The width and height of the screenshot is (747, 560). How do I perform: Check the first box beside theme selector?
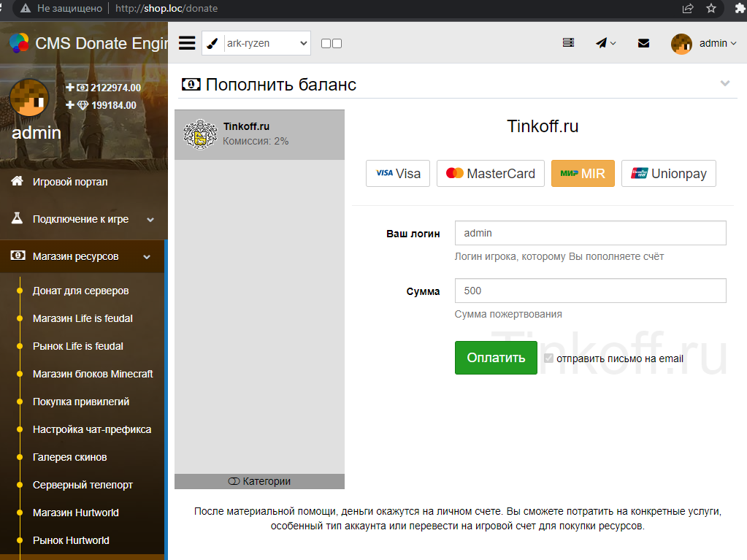coord(326,44)
